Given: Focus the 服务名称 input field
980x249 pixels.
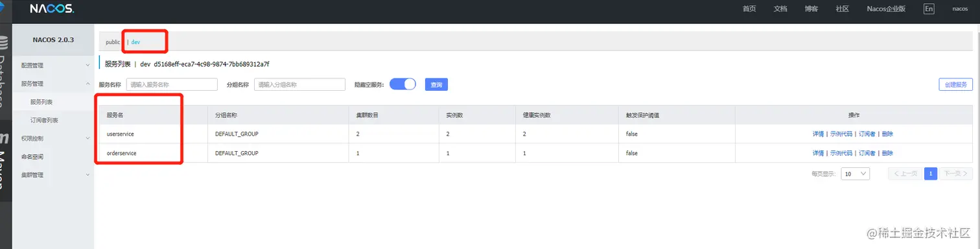Looking at the screenshot, I should (172, 84).
